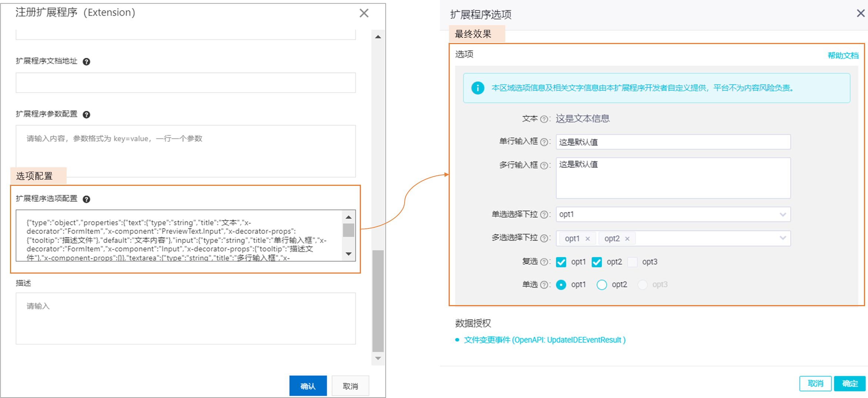Select the opt1 radio button in 单选

click(x=561, y=285)
